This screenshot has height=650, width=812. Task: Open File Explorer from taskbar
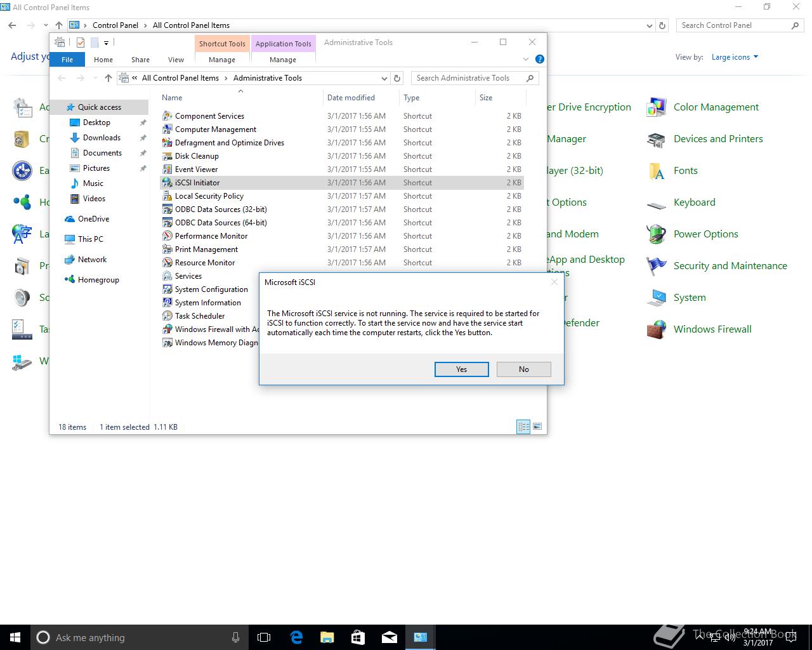(327, 637)
